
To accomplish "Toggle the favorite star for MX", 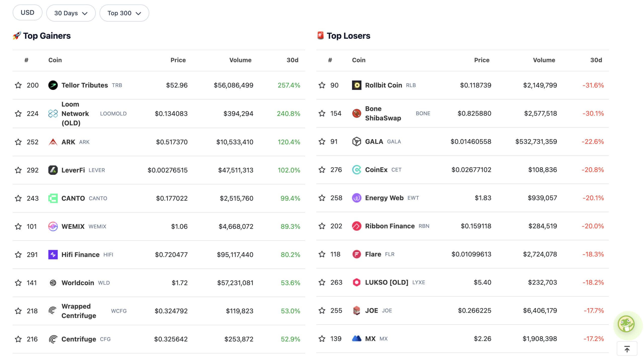I will click(322, 339).
